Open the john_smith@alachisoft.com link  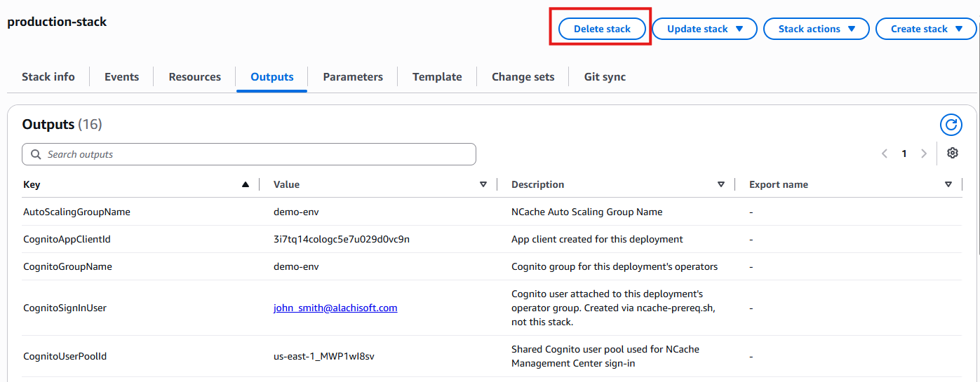click(x=335, y=308)
